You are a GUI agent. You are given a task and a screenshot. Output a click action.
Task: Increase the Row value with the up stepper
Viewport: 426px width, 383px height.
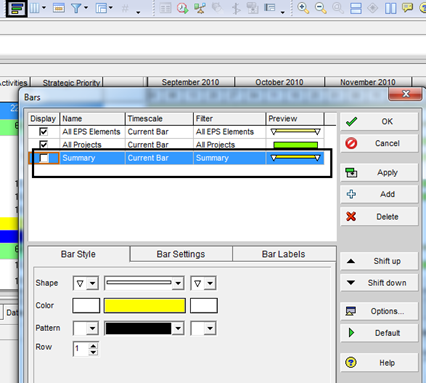pyautogui.click(x=93, y=346)
